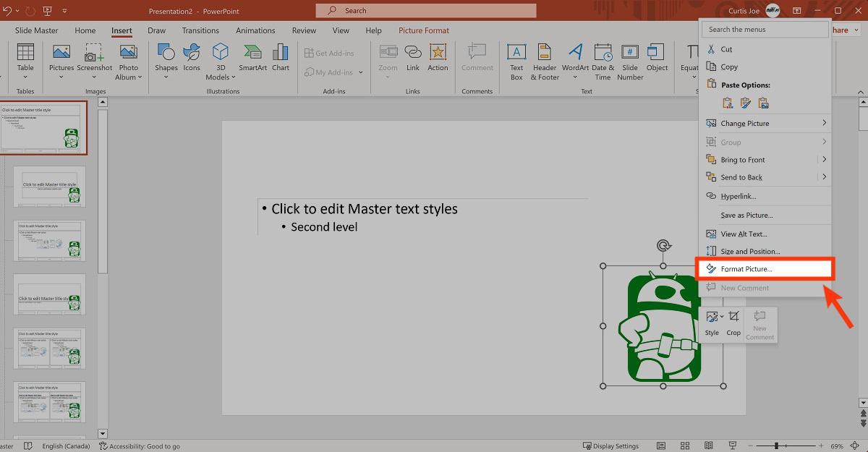Choose Format Picture from context menu

coord(746,269)
